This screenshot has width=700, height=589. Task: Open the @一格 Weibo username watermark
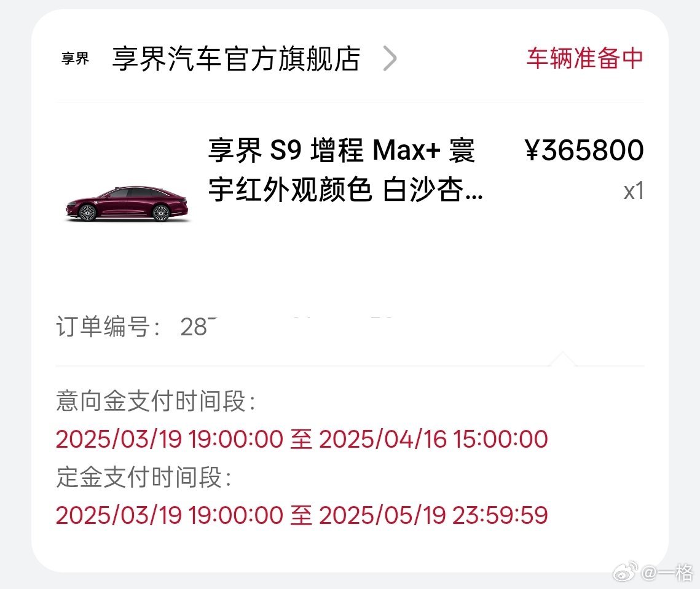click(667, 572)
